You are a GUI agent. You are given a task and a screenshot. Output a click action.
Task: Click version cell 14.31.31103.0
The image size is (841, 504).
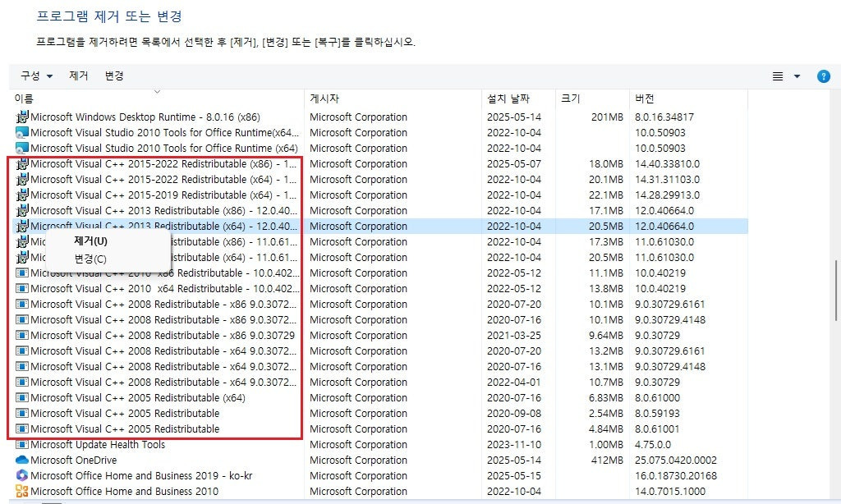(x=667, y=179)
